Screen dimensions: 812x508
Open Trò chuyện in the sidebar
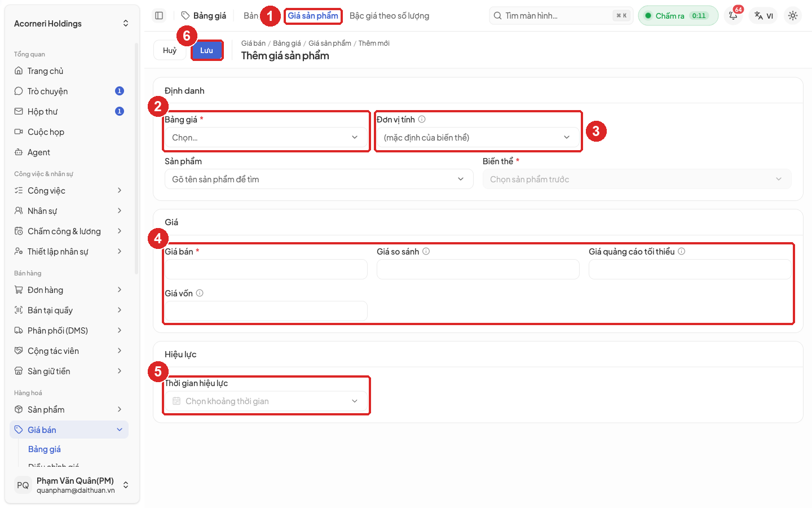[x=69, y=91]
